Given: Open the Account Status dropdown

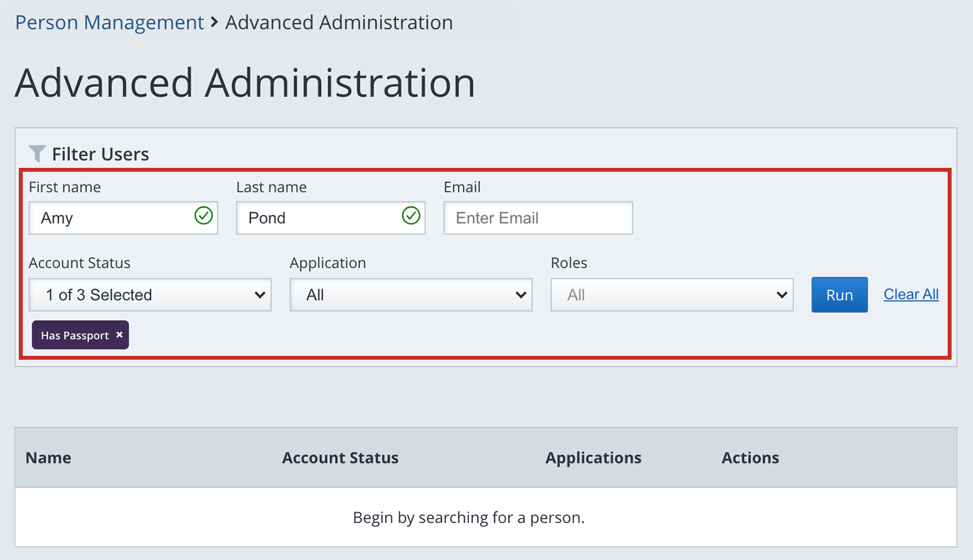Looking at the screenshot, I should [x=150, y=295].
